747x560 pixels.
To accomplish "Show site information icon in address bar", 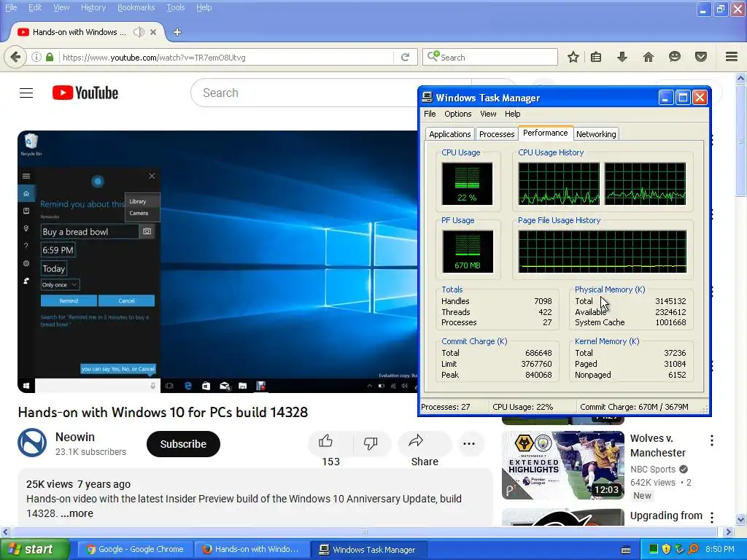I will tap(36, 57).
